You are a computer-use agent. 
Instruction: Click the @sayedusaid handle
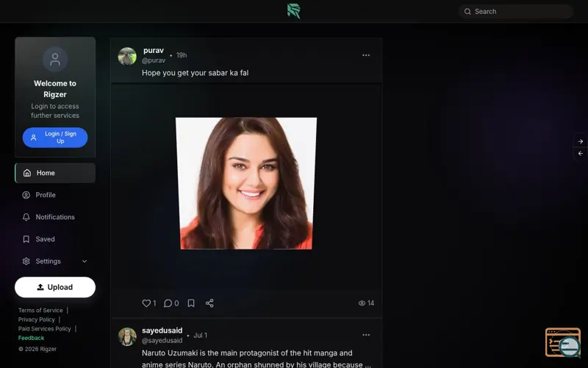point(162,341)
